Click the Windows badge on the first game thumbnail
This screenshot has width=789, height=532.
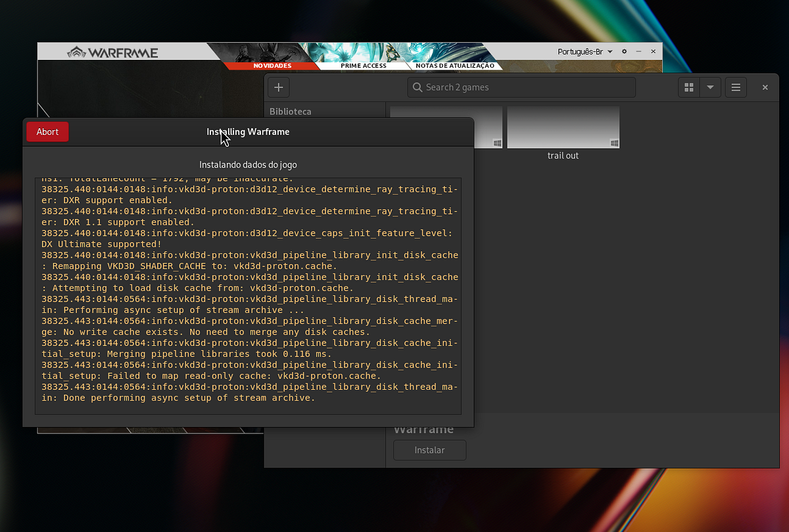click(x=496, y=141)
